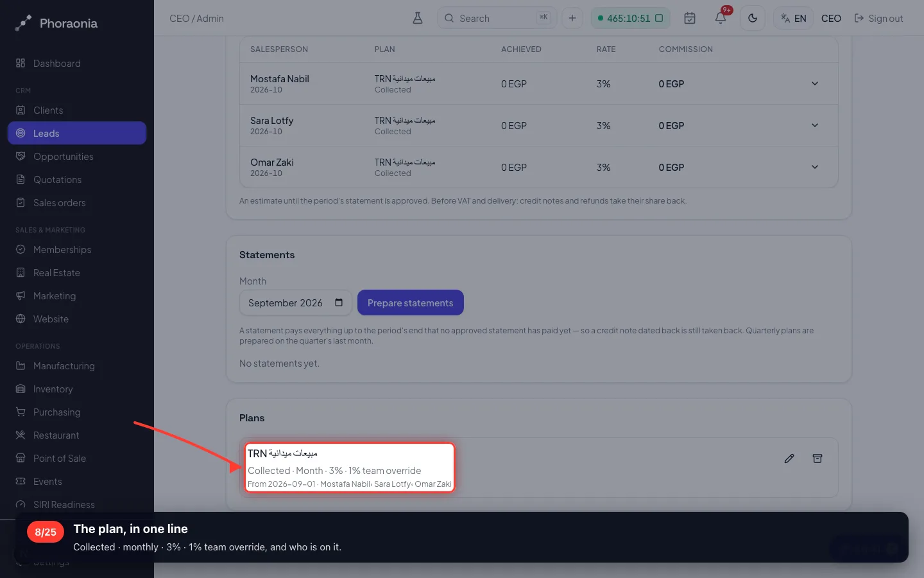924x578 pixels.
Task: Open Marketing section
Action: 77,295
